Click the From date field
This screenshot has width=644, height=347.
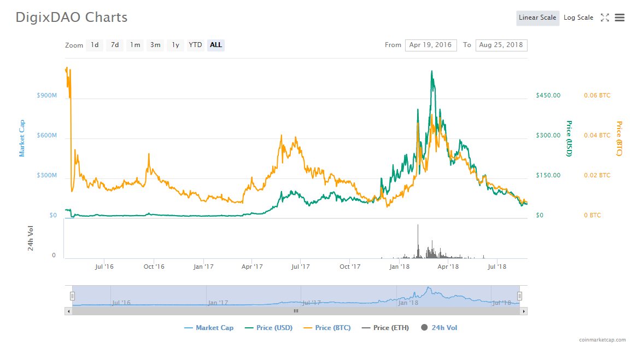click(x=430, y=45)
